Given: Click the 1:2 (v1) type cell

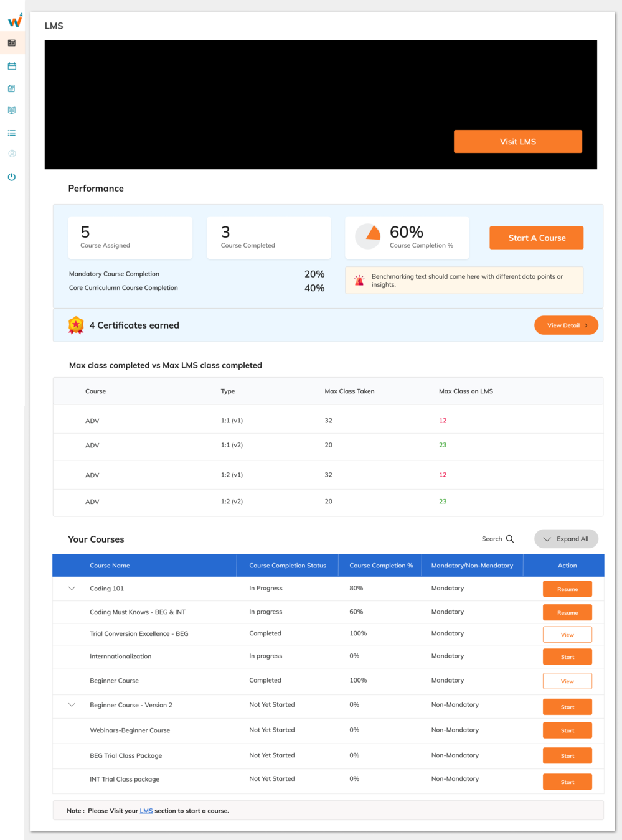Looking at the screenshot, I should click(232, 475).
